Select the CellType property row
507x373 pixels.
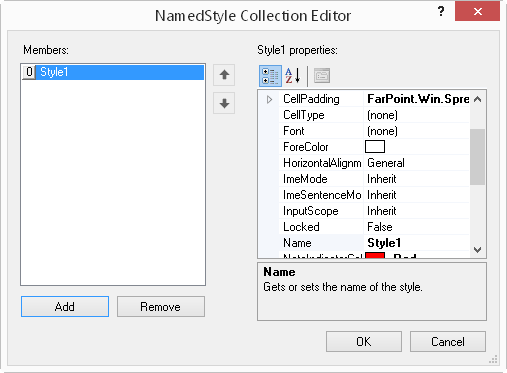click(374, 115)
